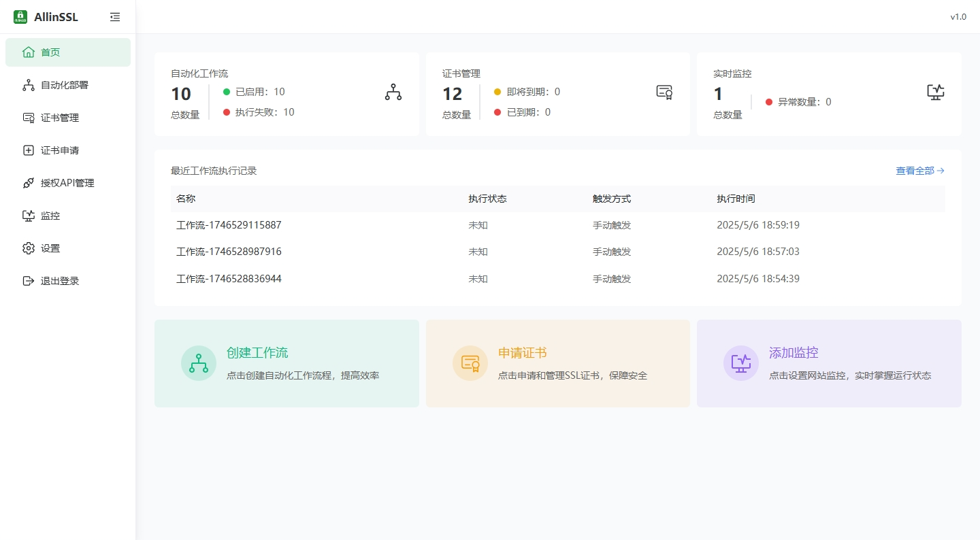Viewport: 980px width, 540px height.
Task: Toggle the sidebar collapse control
Action: [114, 16]
